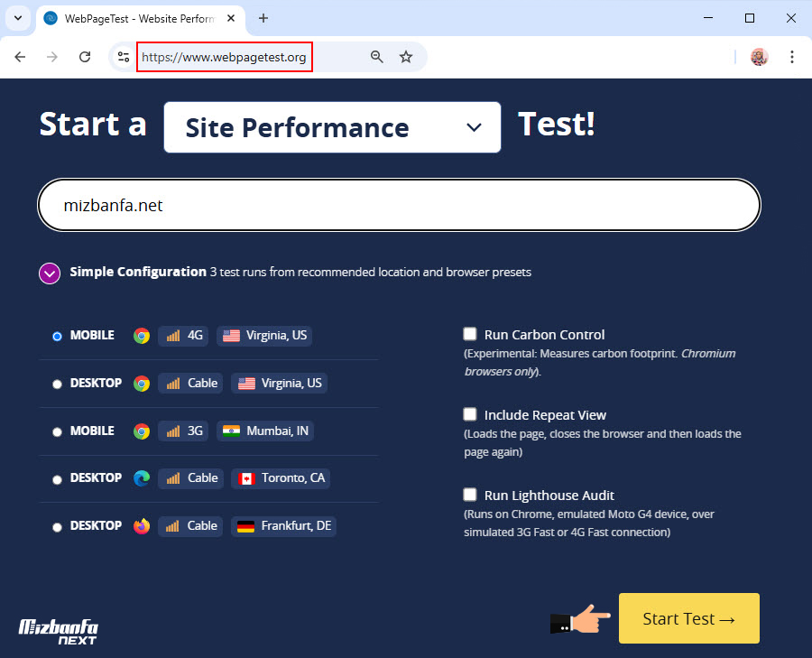Select Desktop Cable Frankfurt, DE preset

pyautogui.click(x=57, y=527)
